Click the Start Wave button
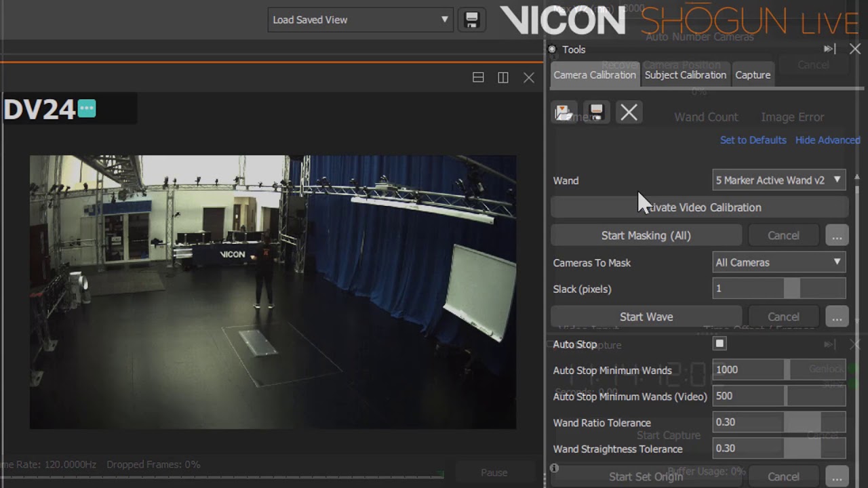The image size is (868, 488). click(x=646, y=317)
